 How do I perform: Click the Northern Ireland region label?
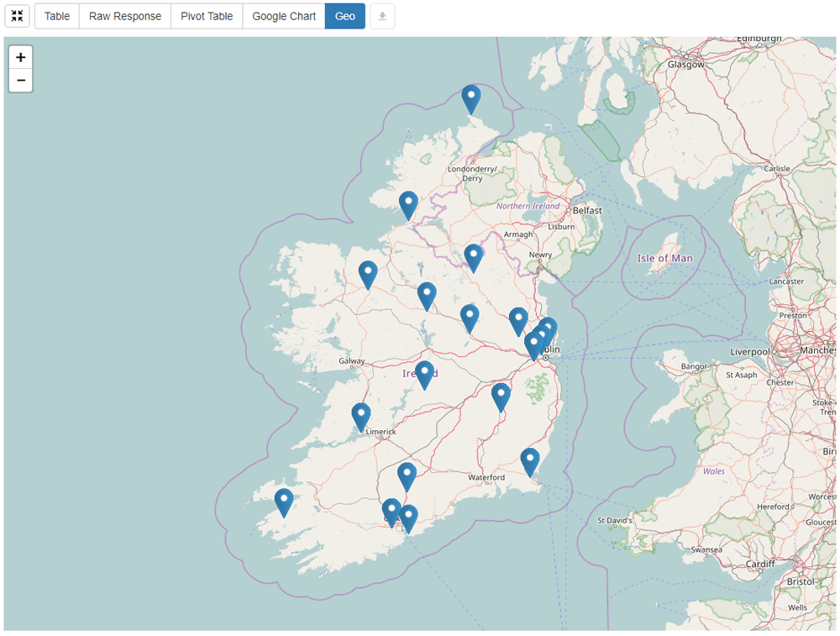pos(528,206)
